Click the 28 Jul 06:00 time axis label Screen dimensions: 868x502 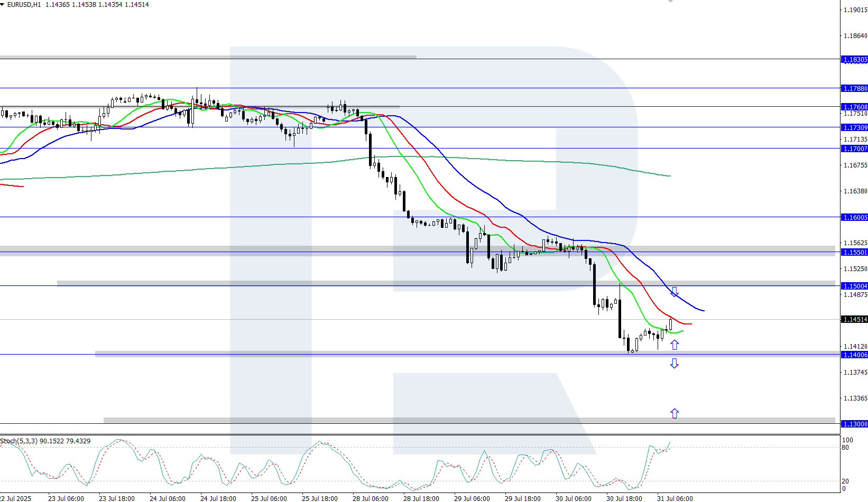(x=371, y=498)
